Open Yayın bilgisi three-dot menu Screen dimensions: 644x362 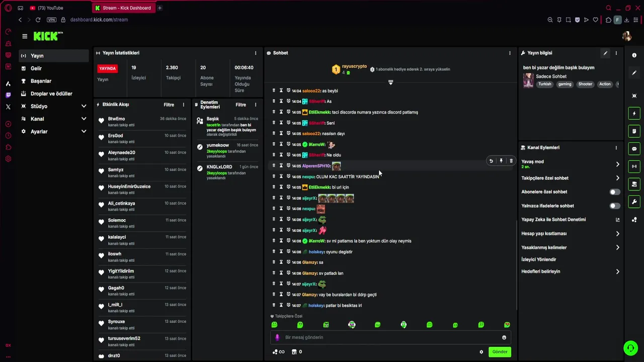[616, 53]
